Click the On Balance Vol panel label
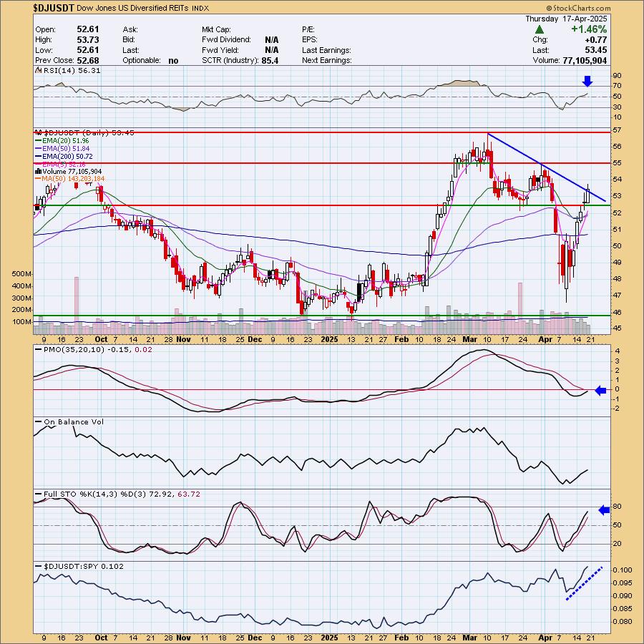This screenshot has width=644, height=644. pos(74,421)
